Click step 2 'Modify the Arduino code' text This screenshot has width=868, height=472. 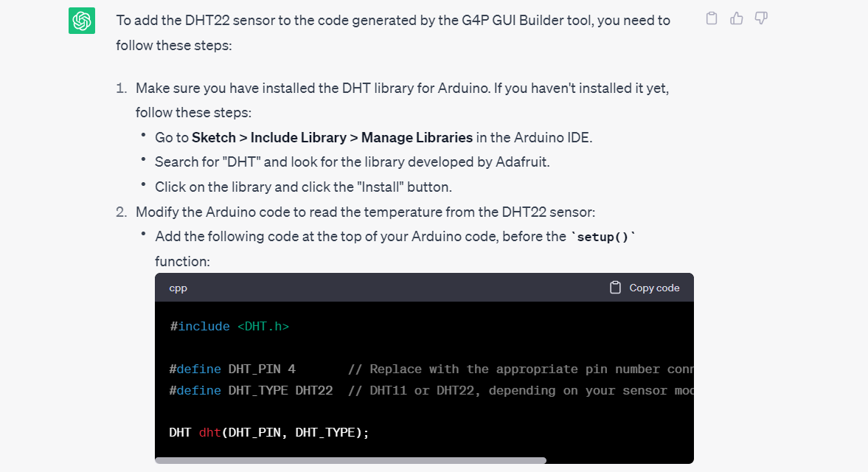pos(365,212)
